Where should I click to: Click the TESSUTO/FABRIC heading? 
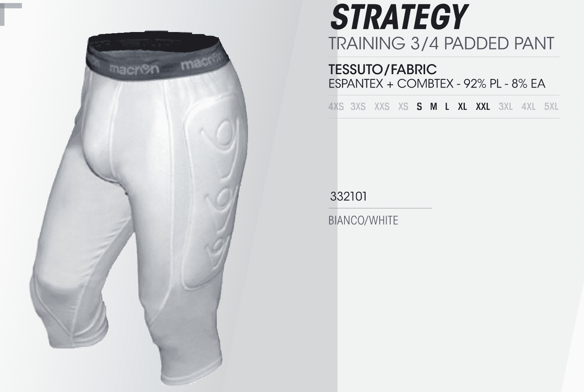click(383, 69)
